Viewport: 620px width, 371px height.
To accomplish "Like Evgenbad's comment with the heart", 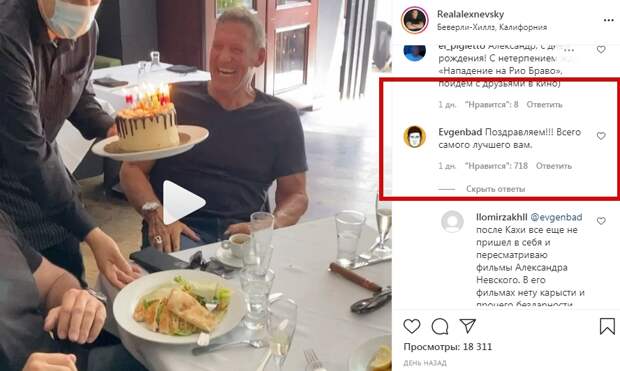I will pyautogui.click(x=601, y=136).
